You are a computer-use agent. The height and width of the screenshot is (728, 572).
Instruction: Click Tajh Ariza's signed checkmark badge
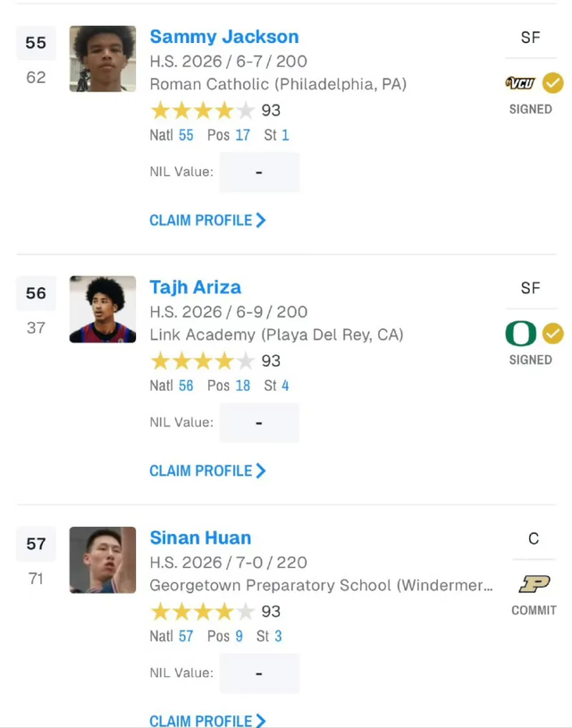tap(553, 334)
